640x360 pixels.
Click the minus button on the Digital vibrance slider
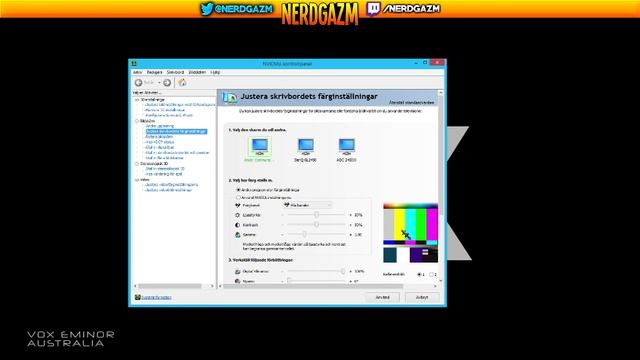pos(282,271)
